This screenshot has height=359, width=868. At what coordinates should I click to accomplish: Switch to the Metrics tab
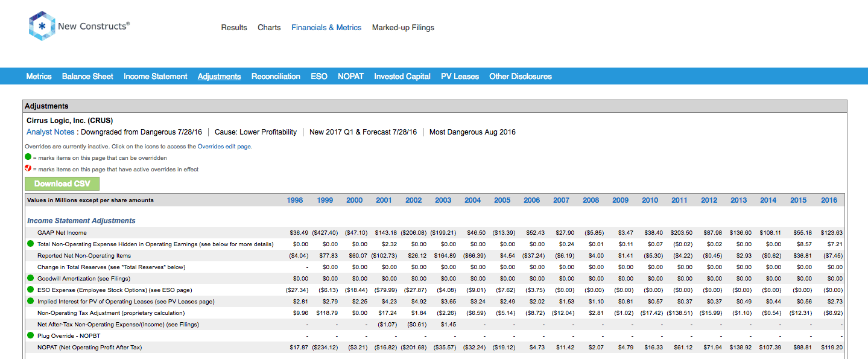coord(39,77)
